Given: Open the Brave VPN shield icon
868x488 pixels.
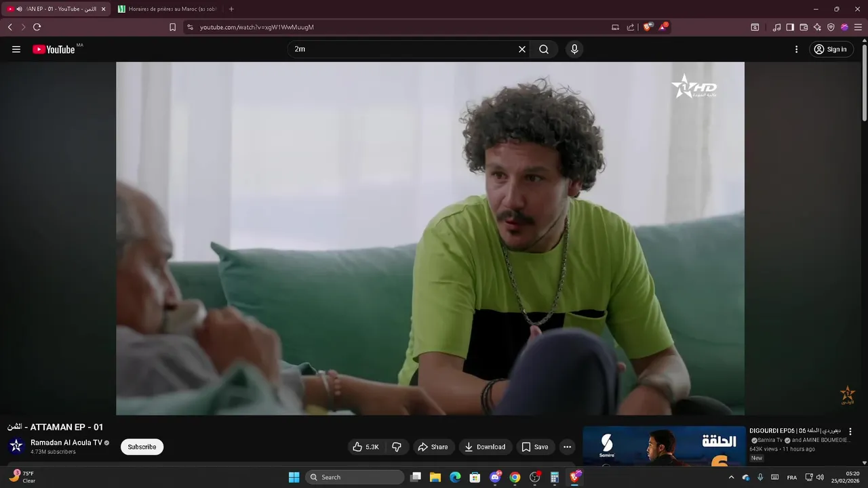Looking at the screenshot, I should coord(831,27).
